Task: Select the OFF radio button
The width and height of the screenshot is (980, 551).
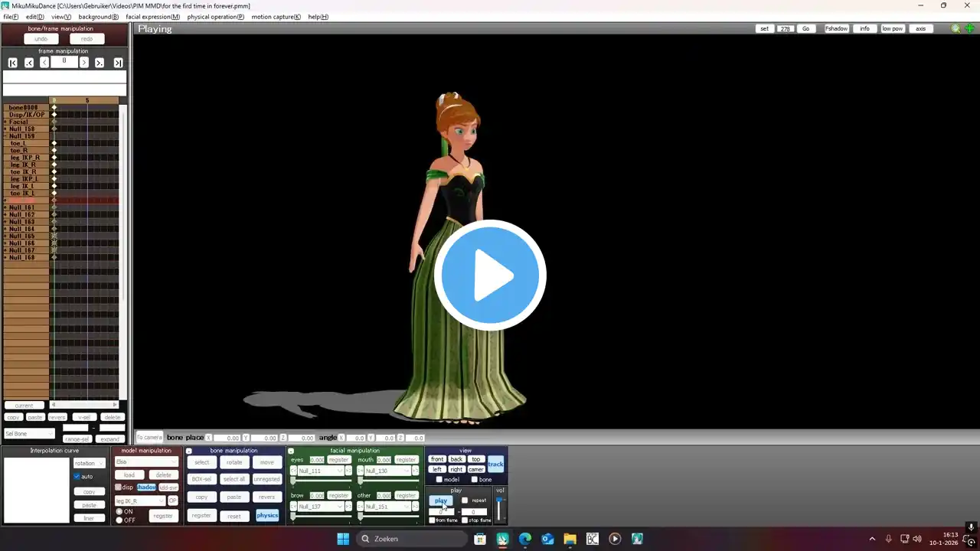Action: pos(119,520)
